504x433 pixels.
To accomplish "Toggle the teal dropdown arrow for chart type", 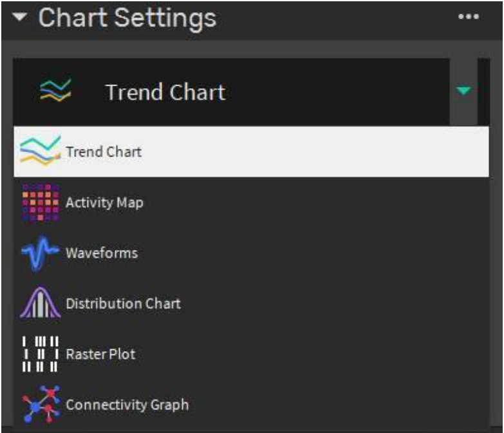I will pyautogui.click(x=463, y=91).
